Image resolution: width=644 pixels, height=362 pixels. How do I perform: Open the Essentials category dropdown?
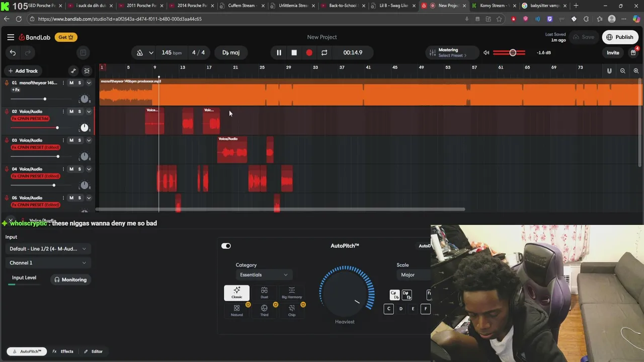coord(264,275)
